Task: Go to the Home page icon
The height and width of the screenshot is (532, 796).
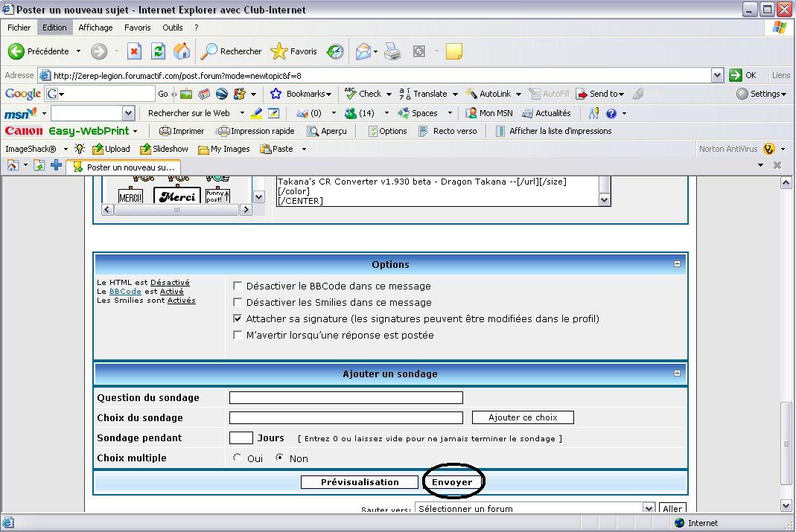Action: (182, 51)
